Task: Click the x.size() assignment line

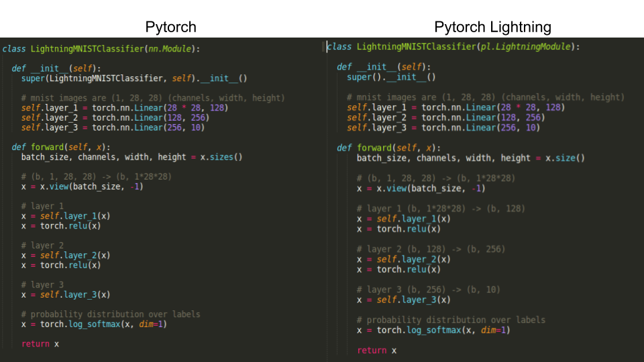Action: point(471,158)
